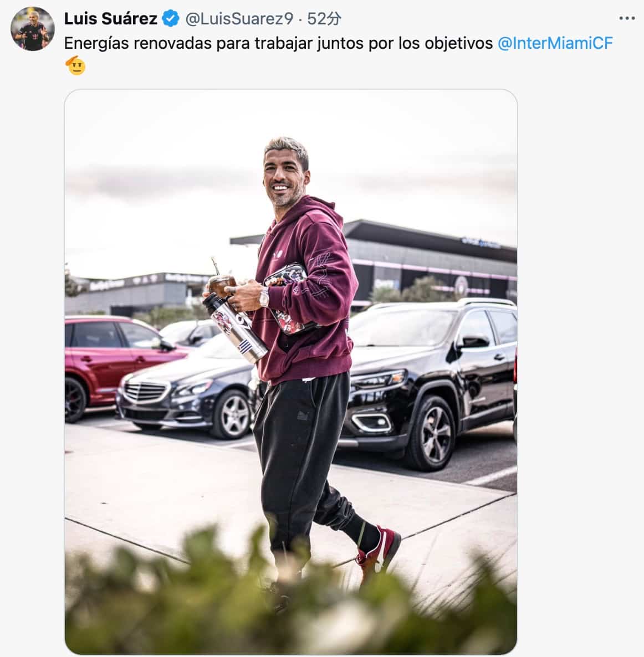This screenshot has height=657, width=644.
Task: Open the tweet's more options ellipsis menu
Action: pyautogui.click(x=627, y=18)
